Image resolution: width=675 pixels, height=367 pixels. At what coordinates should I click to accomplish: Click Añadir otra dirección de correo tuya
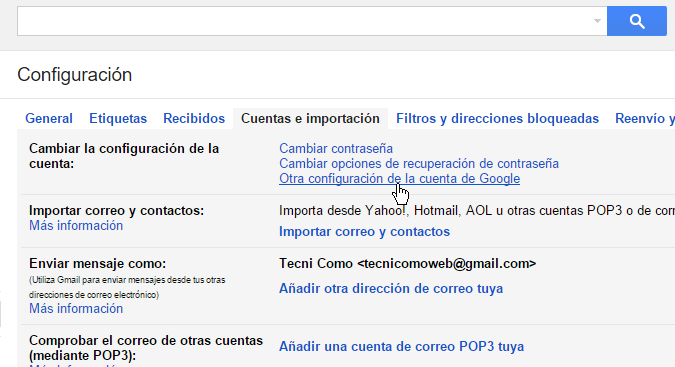coord(391,288)
